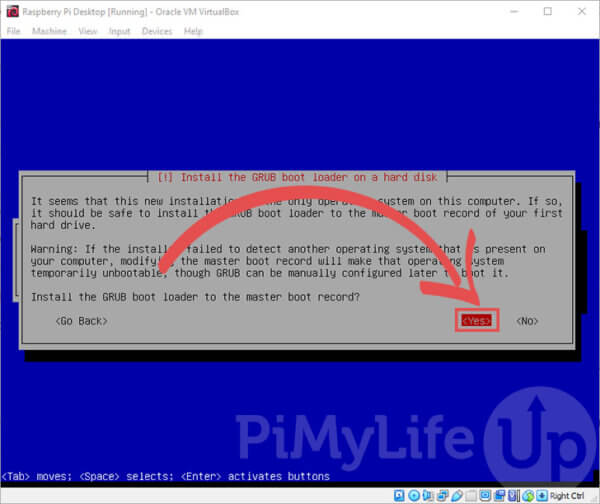This screenshot has width=600, height=504.
Task: Click the keyboard capture arrow icon
Action: [542, 496]
